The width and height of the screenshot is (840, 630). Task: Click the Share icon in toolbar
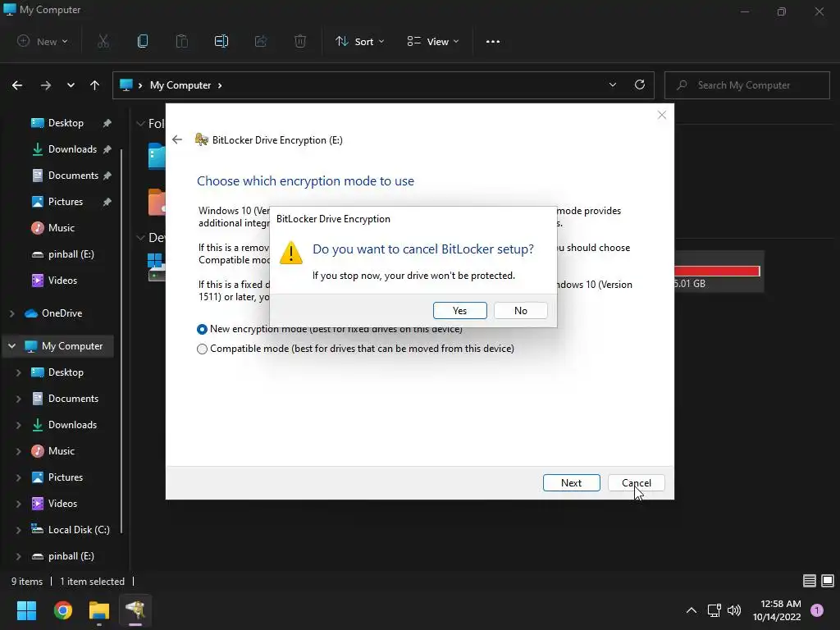coord(261,41)
